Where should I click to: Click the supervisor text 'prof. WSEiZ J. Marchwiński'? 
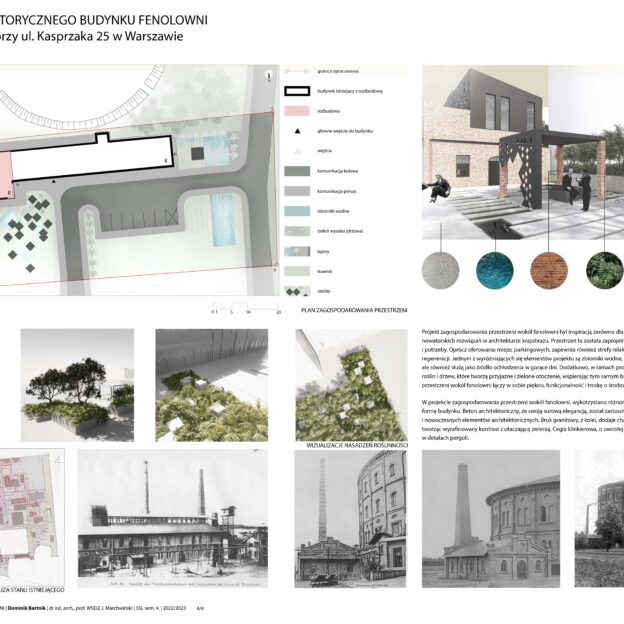click(106, 608)
